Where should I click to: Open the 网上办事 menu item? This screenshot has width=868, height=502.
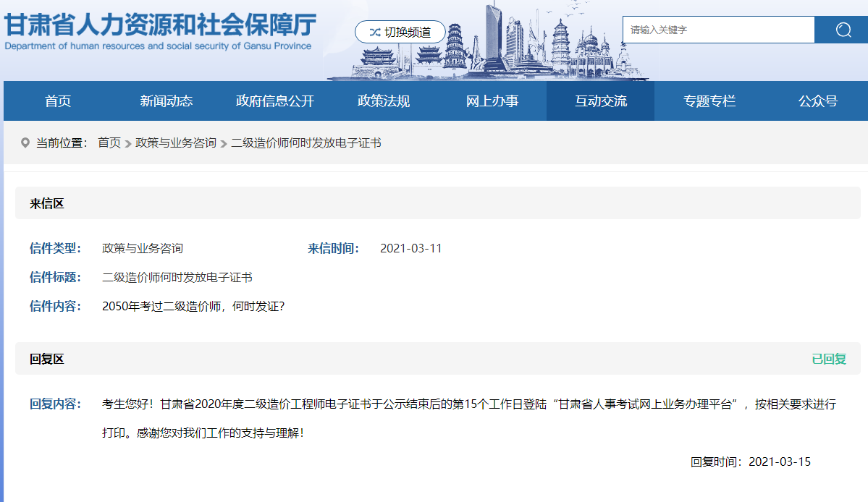pos(492,101)
